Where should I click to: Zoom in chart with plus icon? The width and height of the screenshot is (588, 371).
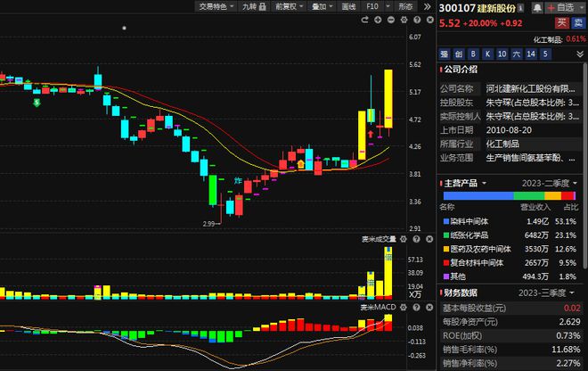coord(378,20)
